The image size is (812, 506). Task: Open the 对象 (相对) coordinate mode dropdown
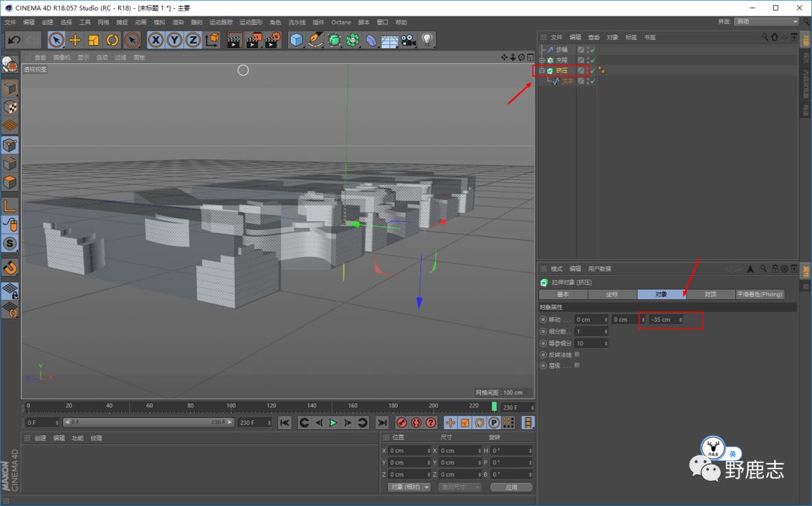coord(409,487)
